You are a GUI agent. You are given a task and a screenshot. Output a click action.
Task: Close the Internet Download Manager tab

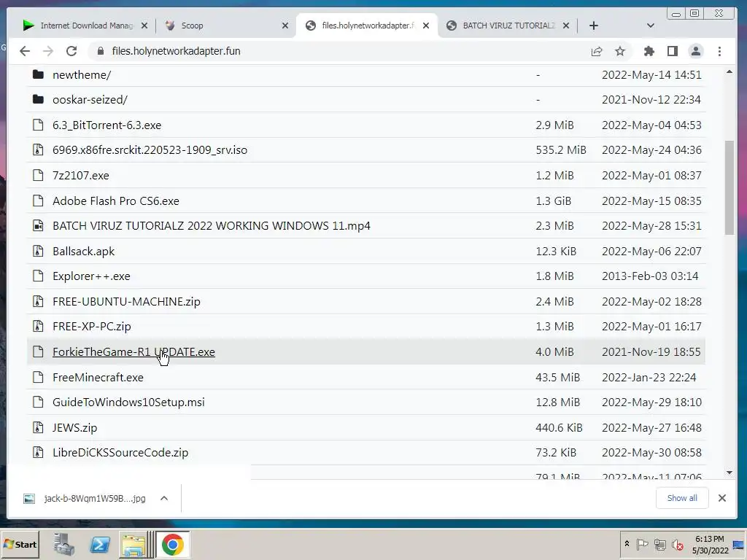[144, 26]
